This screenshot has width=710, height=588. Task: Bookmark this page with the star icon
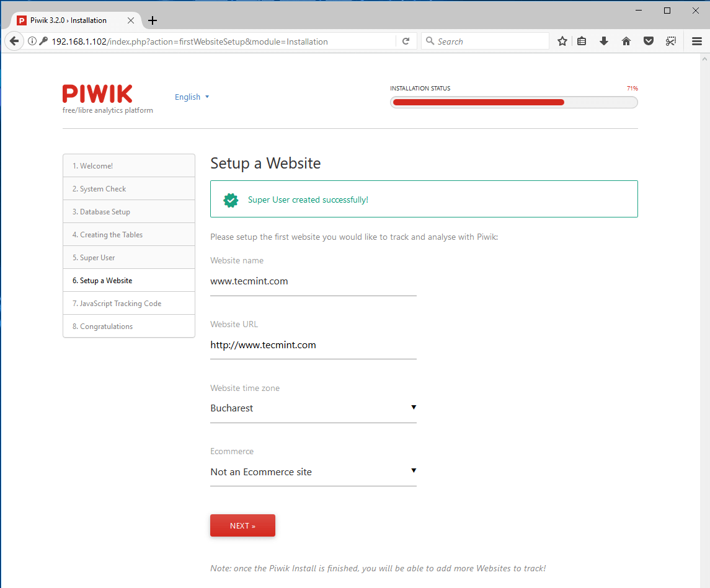point(562,41)
